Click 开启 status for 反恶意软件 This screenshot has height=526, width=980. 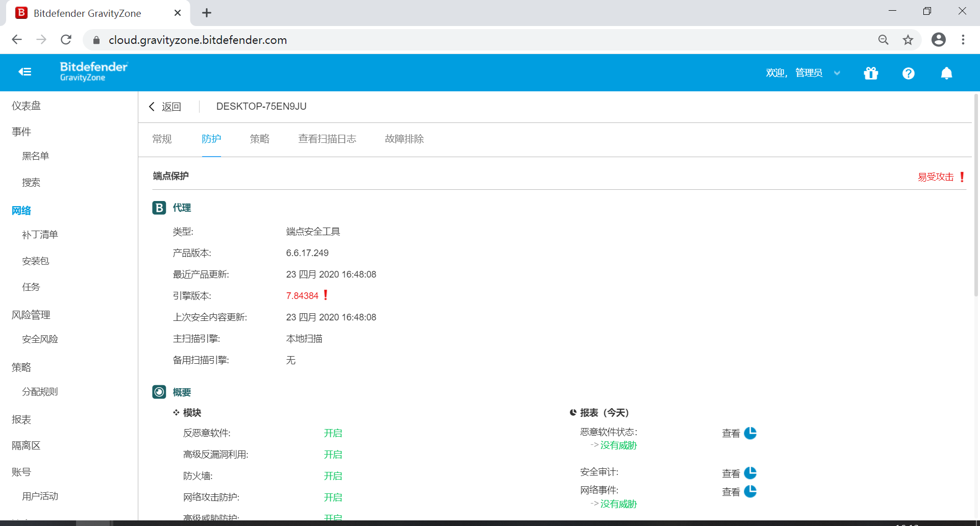pyautogui.click(x=333, y=433)
